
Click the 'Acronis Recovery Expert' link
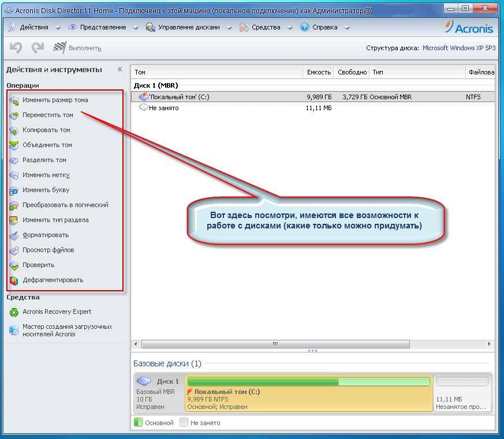[x=57, y=312]
